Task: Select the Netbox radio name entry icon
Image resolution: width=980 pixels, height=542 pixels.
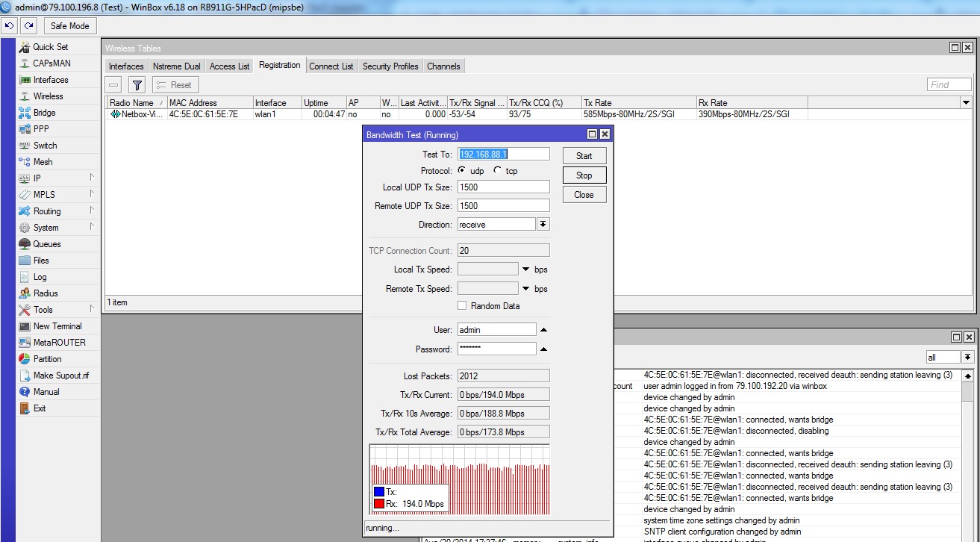Action: pos(115,114)
